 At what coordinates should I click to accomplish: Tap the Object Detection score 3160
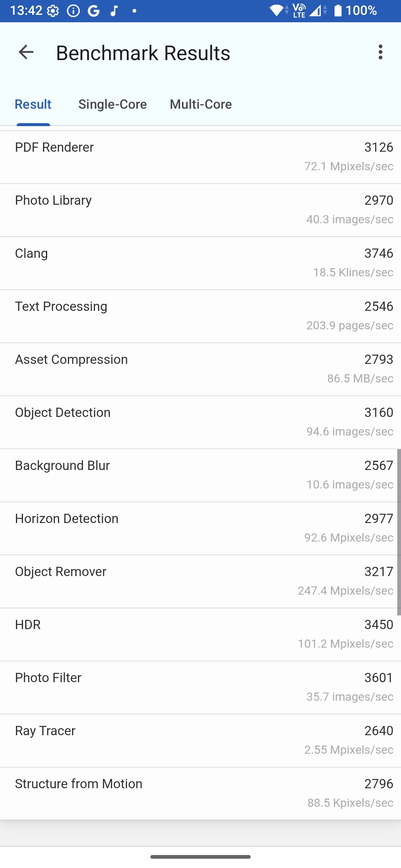378,412
